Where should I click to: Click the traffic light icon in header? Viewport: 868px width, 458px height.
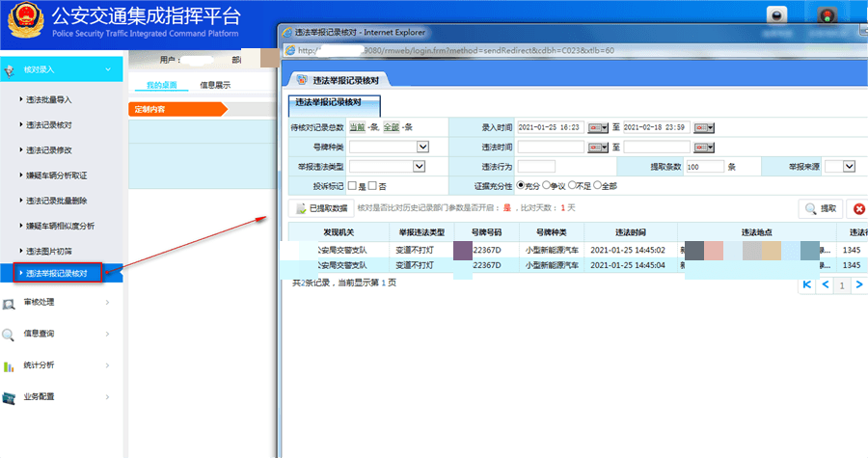(827, 15)
